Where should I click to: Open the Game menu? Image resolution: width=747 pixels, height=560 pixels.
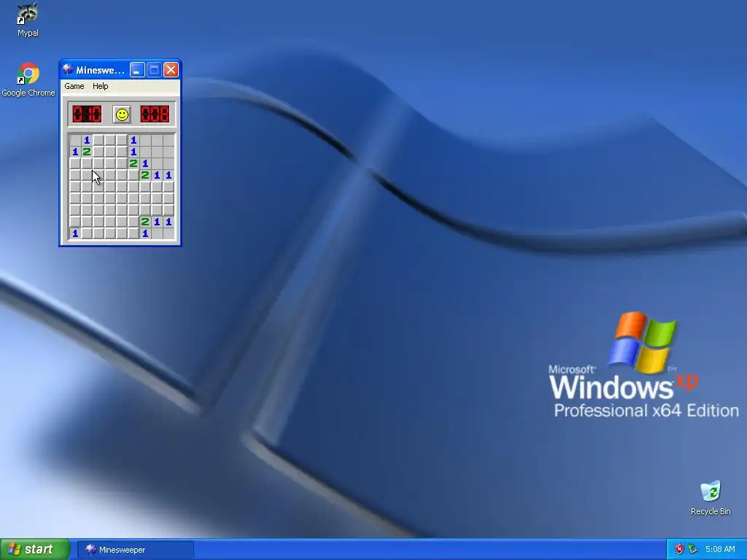pyautogui.click(x=74, y=86)
